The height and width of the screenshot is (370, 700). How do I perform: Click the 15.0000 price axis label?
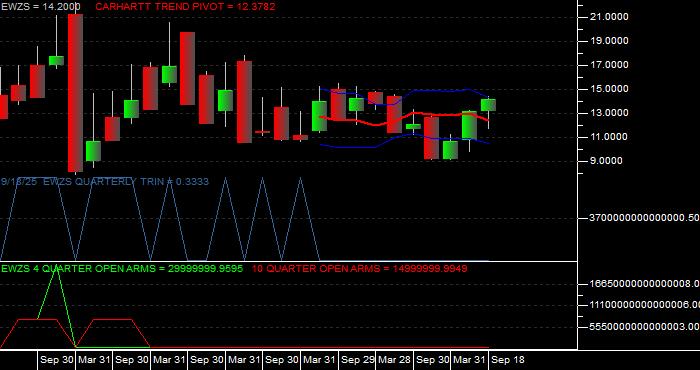click(609, 89)
